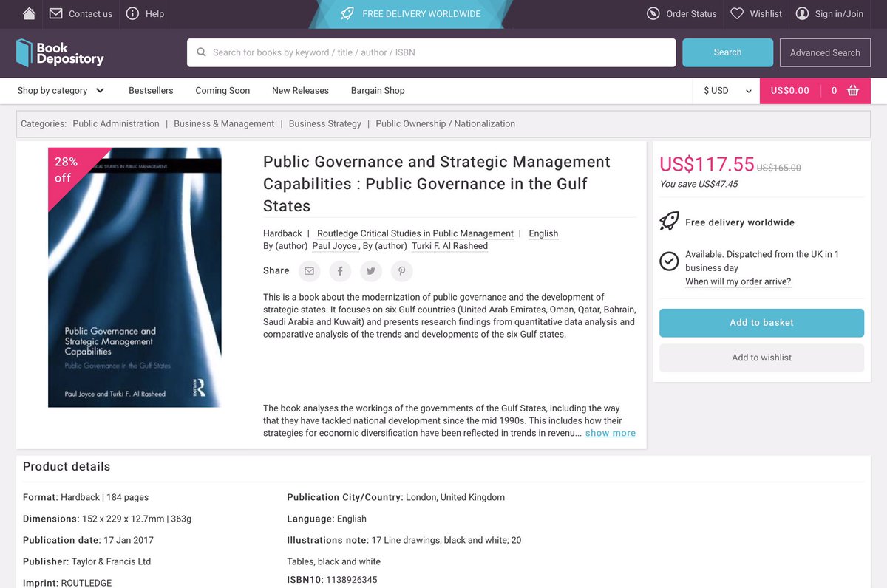Click the book cover thumbnail
887x588 pixels.
pos(134,277)
